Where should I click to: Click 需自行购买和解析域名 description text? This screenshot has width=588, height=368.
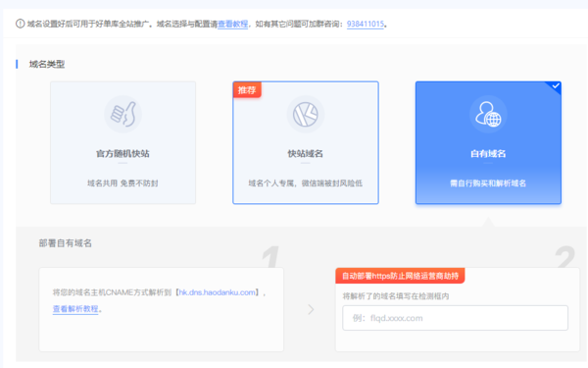point(488,184)
